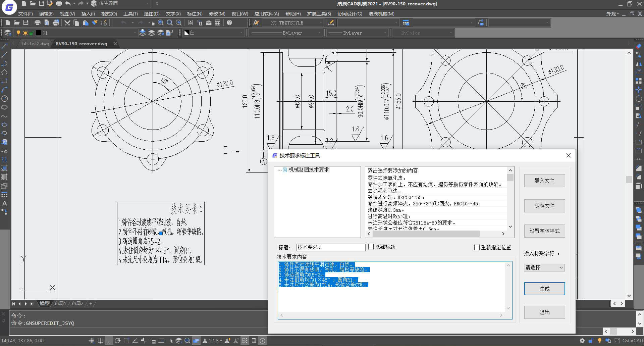This screenshot has height=346, width=644.
Task: Close the RV90-150_recover.dwg tab
Action: [115, 44]
